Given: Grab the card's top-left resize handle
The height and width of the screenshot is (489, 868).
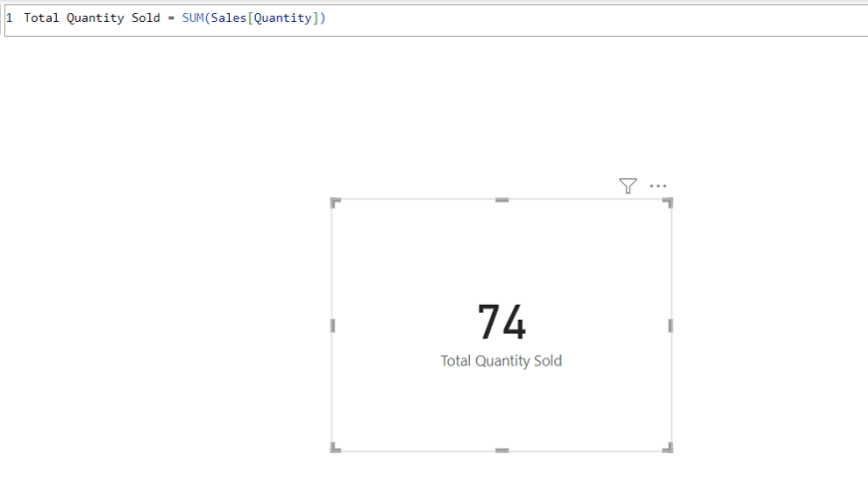Looking at the screenshot, I should (335, 203).
